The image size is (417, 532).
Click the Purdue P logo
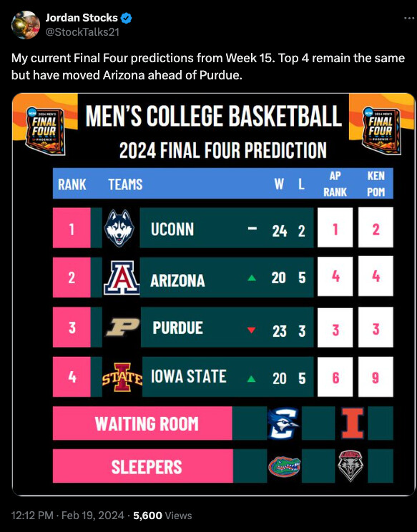(x=123, y=327)
